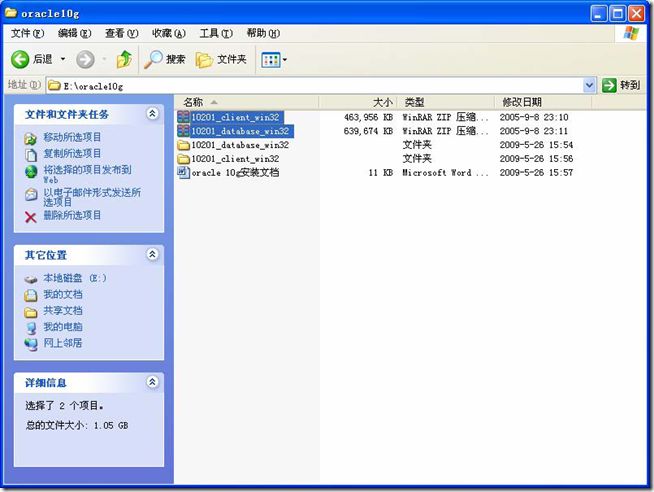Collapse the 其它位置 panel
The width and height of the screenshot is (654, 492).
point(152,254)
